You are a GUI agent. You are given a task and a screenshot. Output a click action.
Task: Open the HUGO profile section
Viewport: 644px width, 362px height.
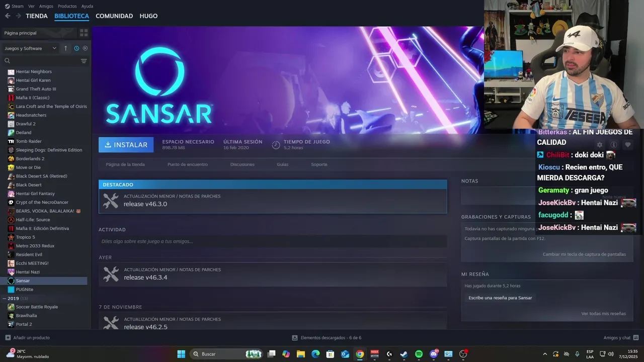[148, 16]
